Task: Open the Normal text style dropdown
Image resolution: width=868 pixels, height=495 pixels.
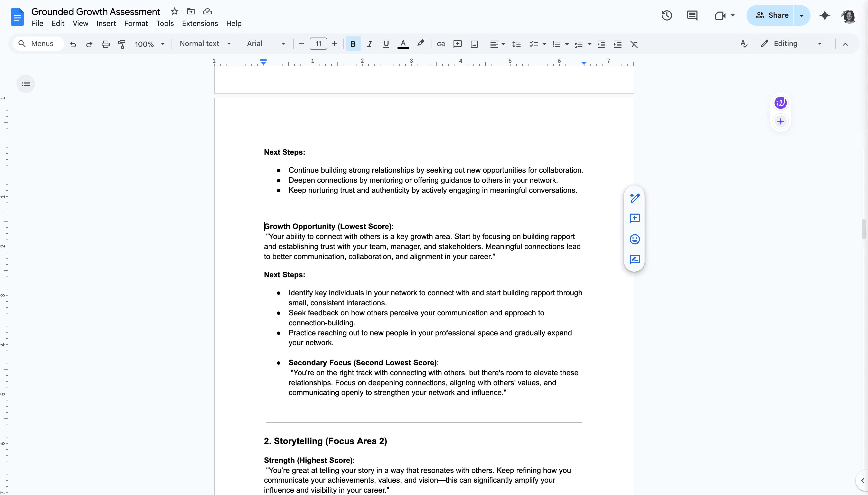Action: point(205,43)
